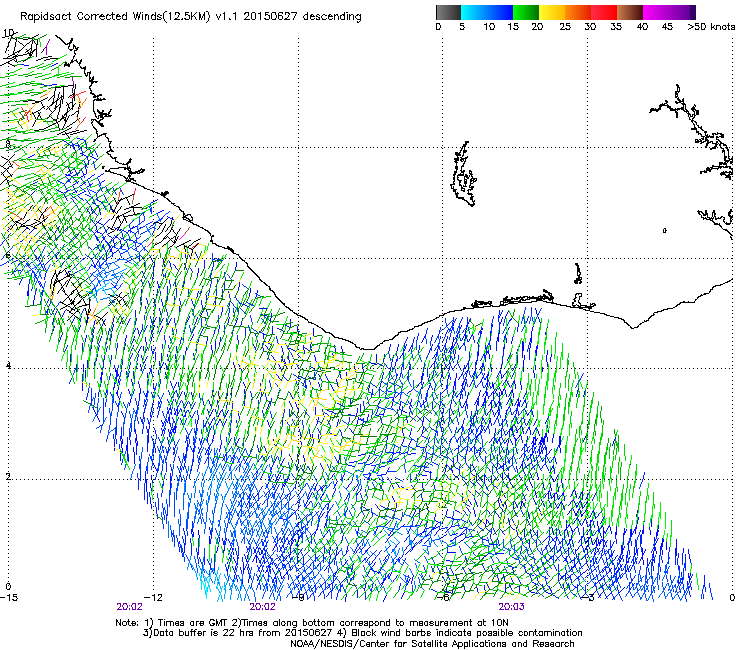Pick the brown 35-40 knots color segment

click(x=630, y=12)
